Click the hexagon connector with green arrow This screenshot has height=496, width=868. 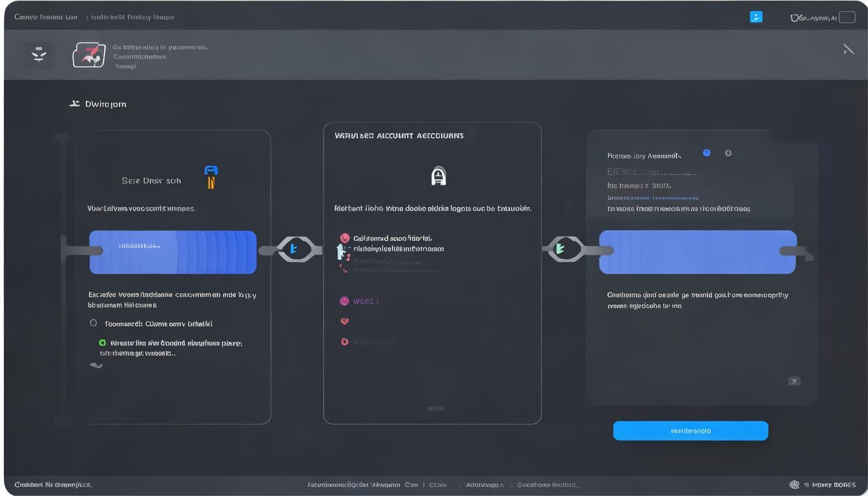(x=561, y=249)
